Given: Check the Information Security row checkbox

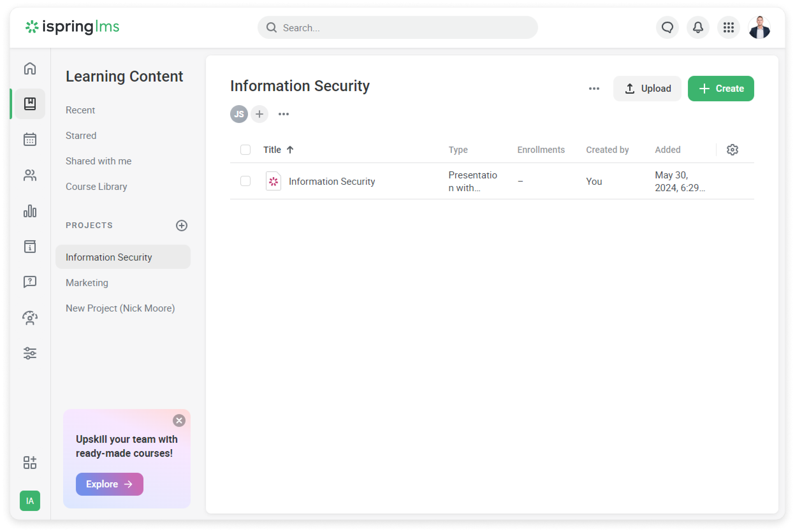Looking at the screenshot, I should (x=245, y=181).
